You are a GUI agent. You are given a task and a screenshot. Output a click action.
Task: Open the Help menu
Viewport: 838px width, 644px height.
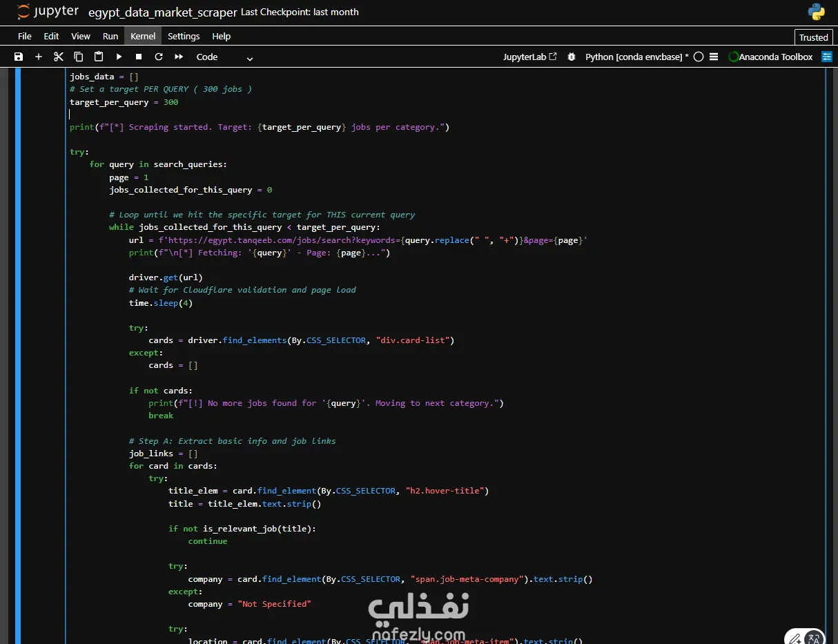click(222, 36)
